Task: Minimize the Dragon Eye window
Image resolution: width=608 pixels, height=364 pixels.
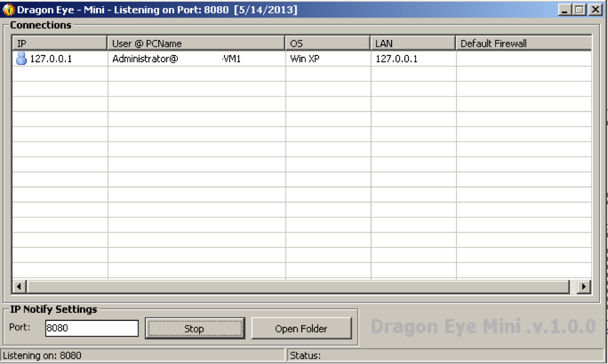Action: coord(564,10)
